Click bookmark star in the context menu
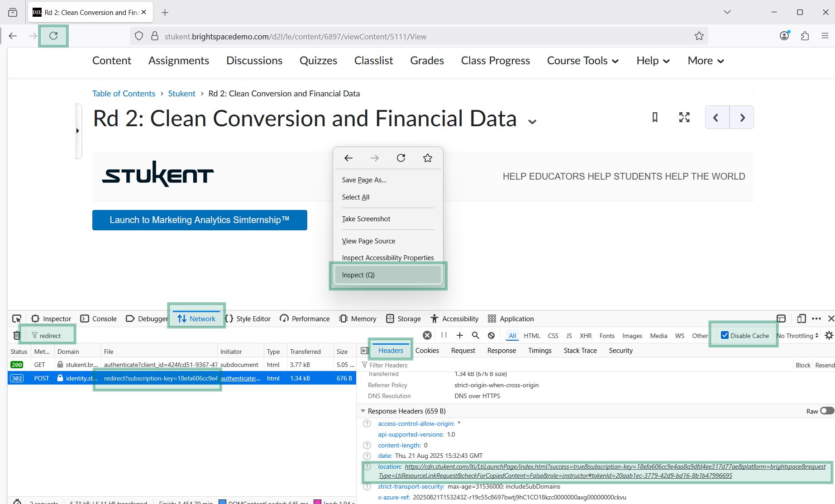The height and width of the screenshot is (504, 835). coord(428,158)
